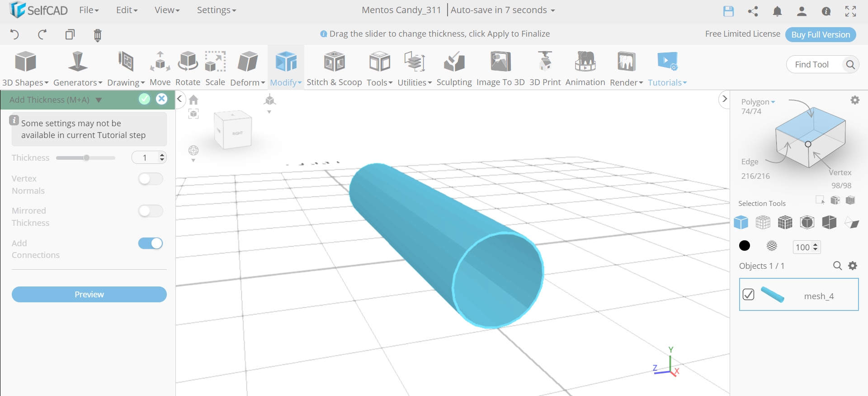
Task: Select the solid cube selection mode
Action: 741,222
